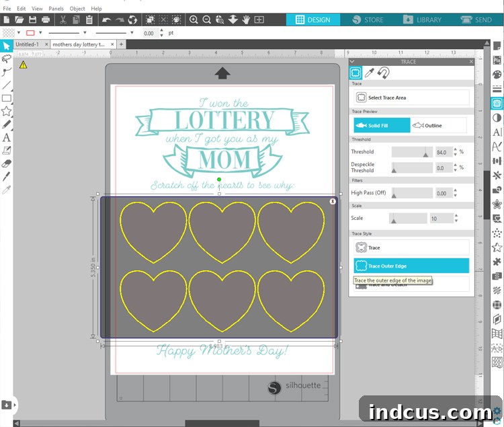Open the Object menu
Screen dimensions: 504x427
77,9
